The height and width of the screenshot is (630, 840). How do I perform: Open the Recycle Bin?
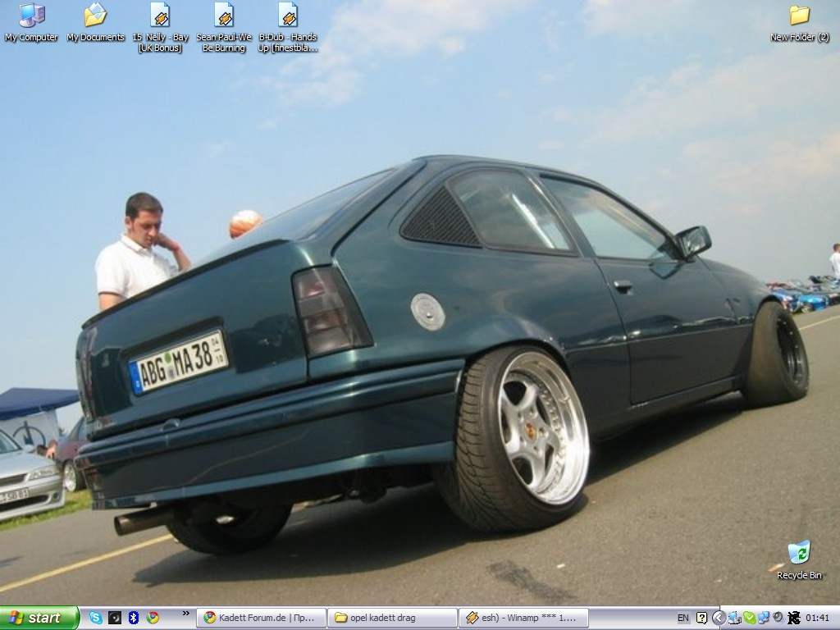pyautogui.click(x=798, y=553)
